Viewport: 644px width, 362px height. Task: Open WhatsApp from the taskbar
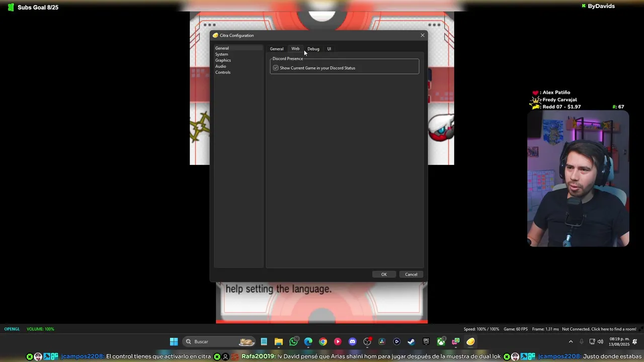pyautogui.click(x=294, y=342)
